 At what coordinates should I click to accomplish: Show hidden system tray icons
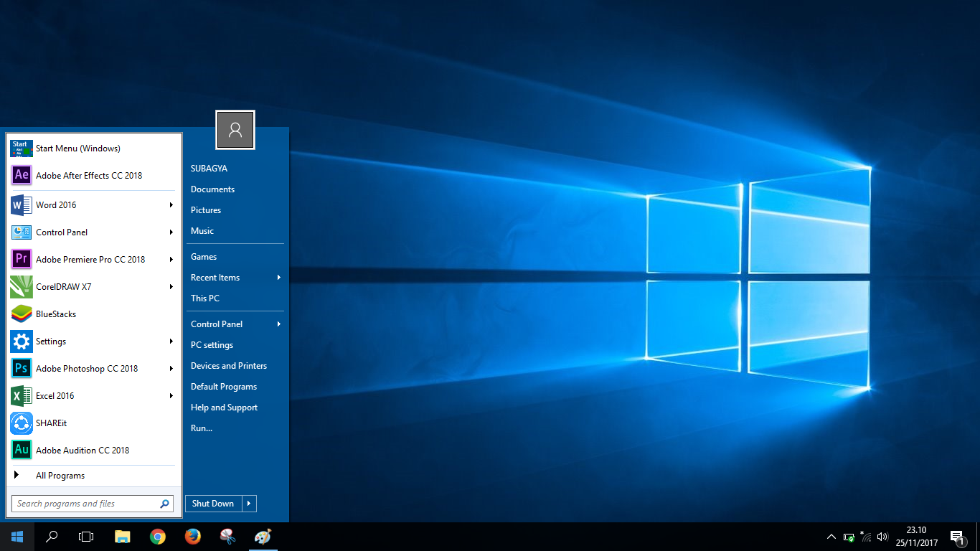point(831,537)
